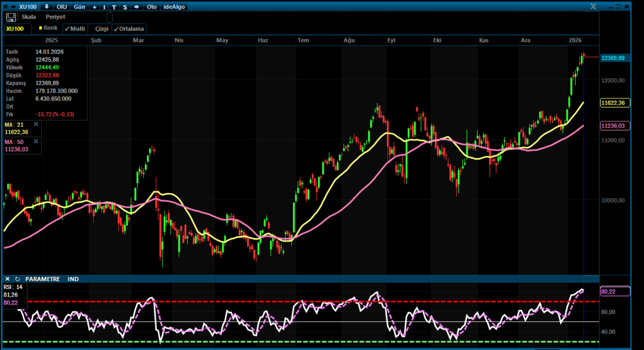Screen dimensions: 644x350
Task: Open the IND indicator menu
Action: click(73, 279)
